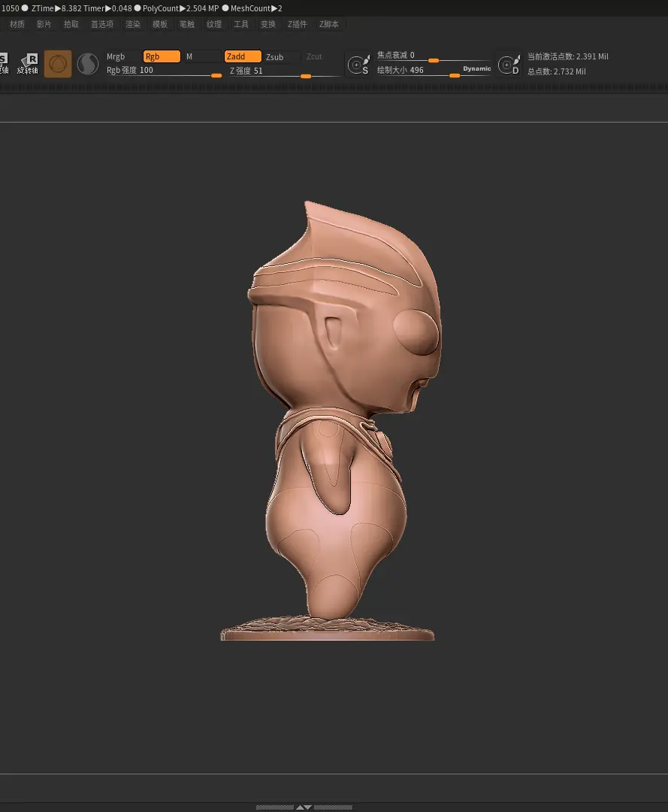Open the 材质 (Material) menu
The width and height of the screenshot is (668, 812).
coord(17,24)
